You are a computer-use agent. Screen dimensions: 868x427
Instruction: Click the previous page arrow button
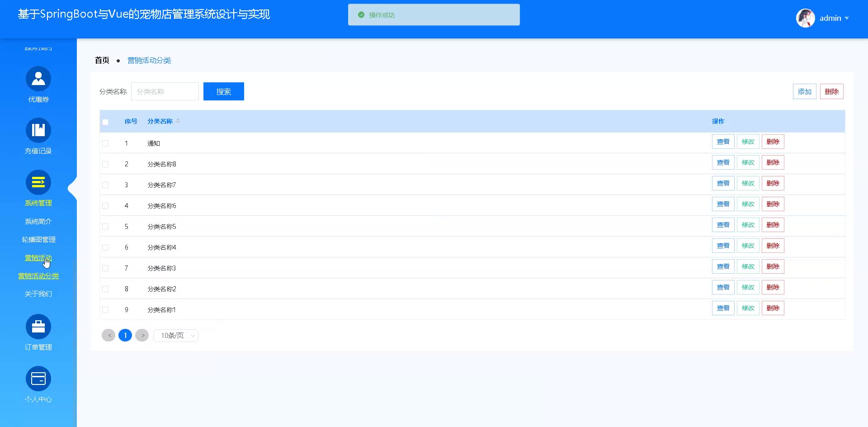pyautogui.click(x=108, y=335)
